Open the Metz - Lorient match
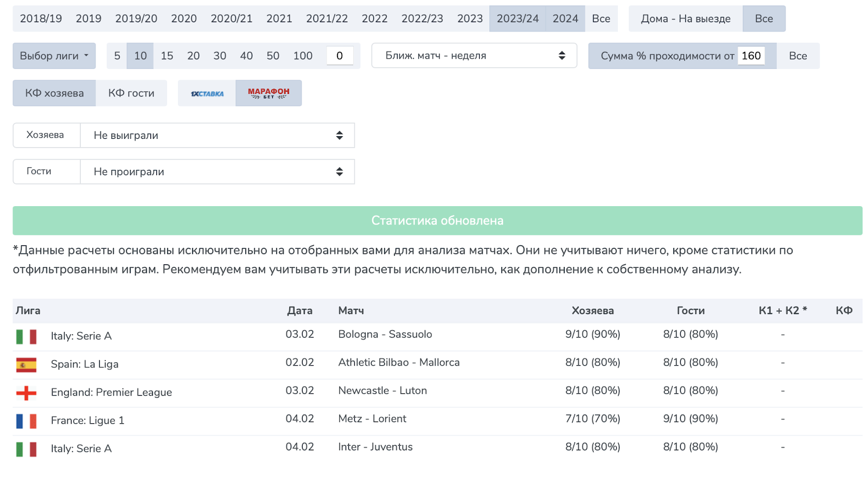This screenshot has height=484, width=868. (x=372, y=419)
